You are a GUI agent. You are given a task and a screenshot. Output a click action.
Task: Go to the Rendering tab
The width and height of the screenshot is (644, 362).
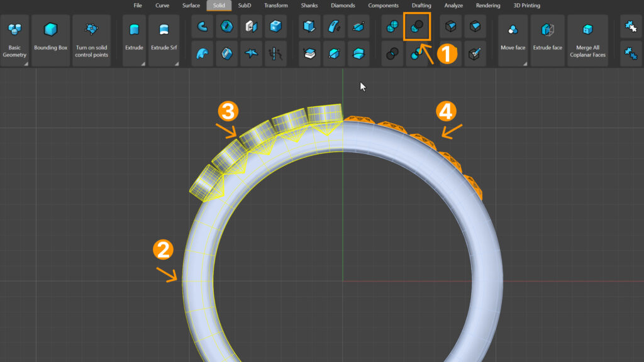tap(488, 5)
